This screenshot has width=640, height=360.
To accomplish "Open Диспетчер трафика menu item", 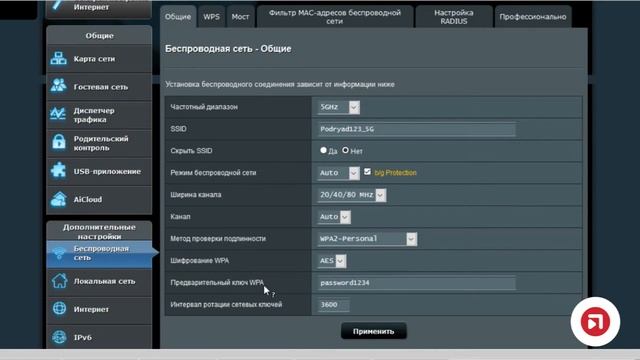I will (99, 115).
